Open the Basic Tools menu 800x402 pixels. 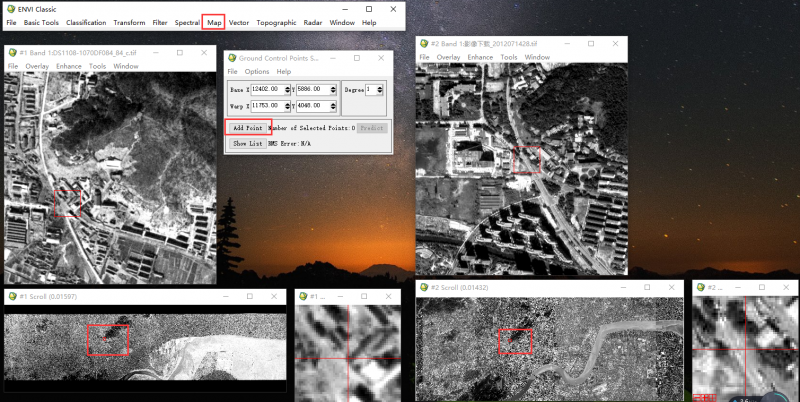[x=41, y=22]
